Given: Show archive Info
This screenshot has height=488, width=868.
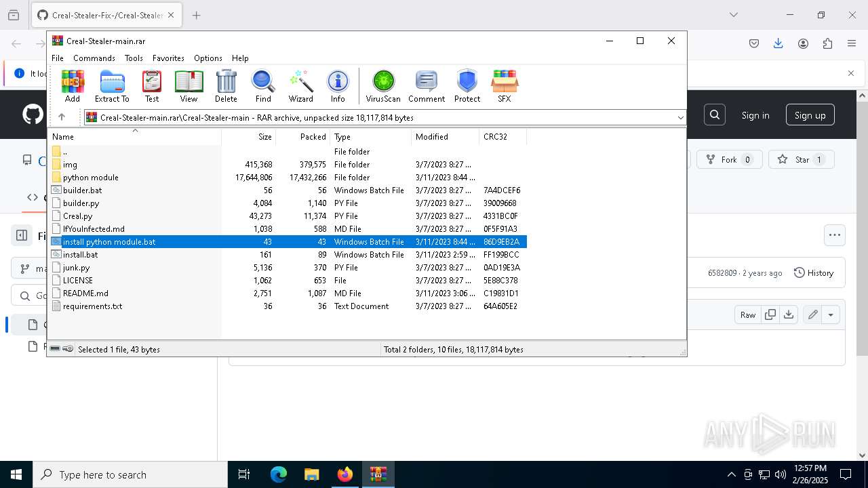Looking at the screenshot, I should pos(338,86).
